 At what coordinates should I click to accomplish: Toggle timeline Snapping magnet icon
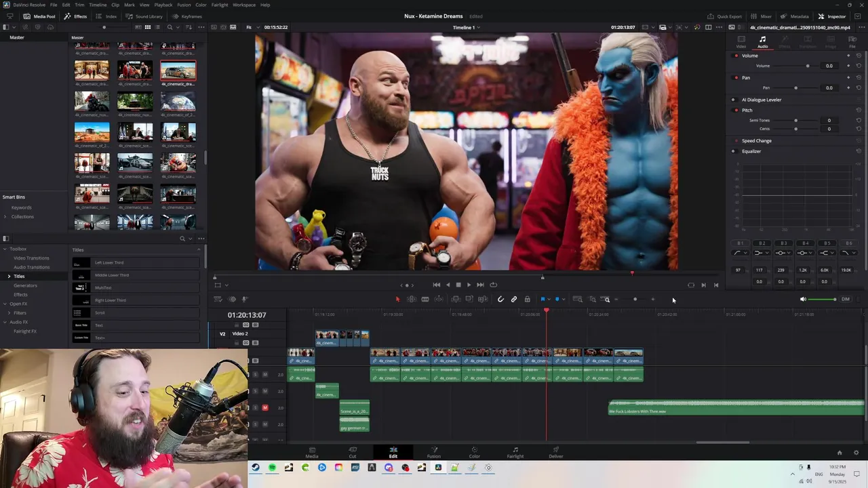coord(500,299)
